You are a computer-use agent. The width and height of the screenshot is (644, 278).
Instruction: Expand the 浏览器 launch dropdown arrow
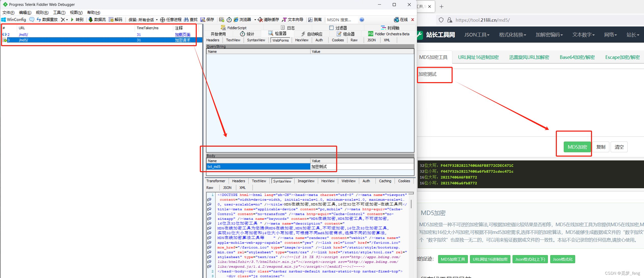pyautogui.click(x=255, y=20)
